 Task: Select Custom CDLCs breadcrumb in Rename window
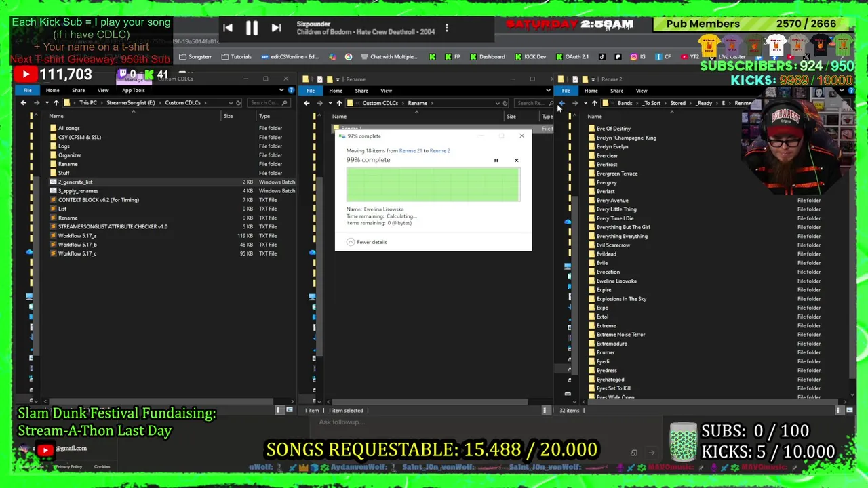click(x=380, y=103)
